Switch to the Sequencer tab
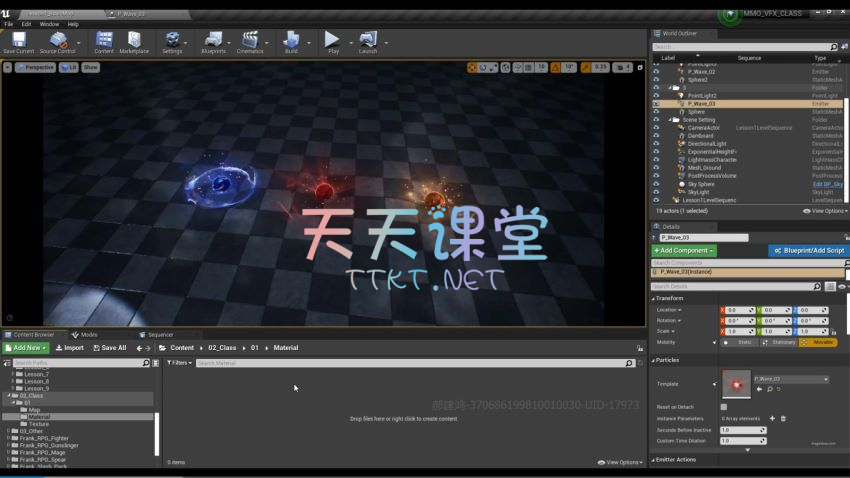Image resolution: width=850 pixels, height=478 pixels. pos(159,335)
